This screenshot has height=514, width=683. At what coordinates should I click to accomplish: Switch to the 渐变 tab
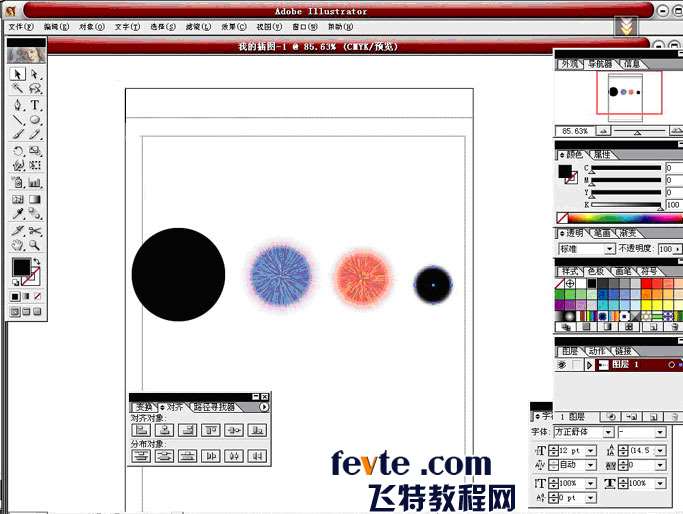(x=628, y=233)
